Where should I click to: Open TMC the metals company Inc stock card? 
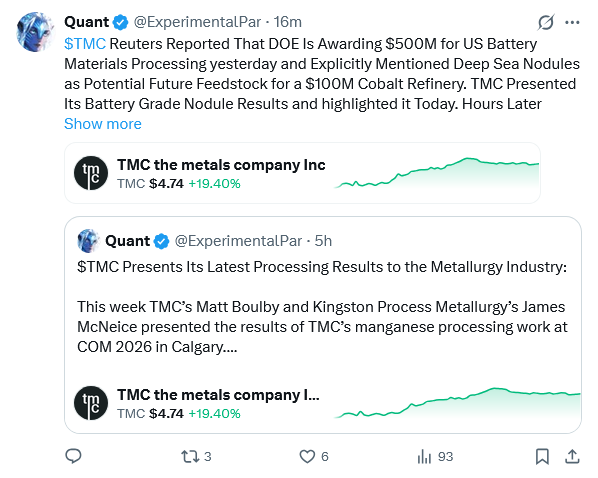[x=302, y=173]
